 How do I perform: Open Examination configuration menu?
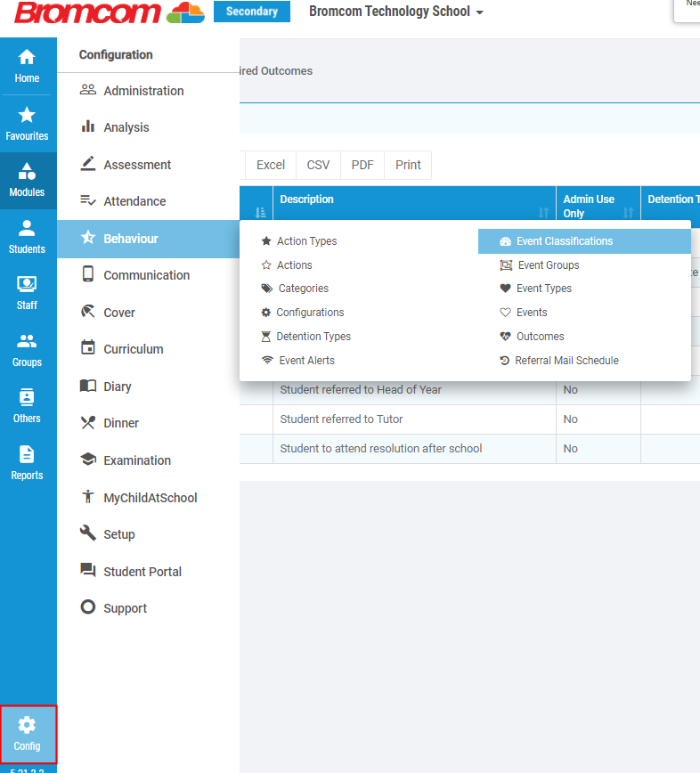pyautogui.click(x=149, y=460)
